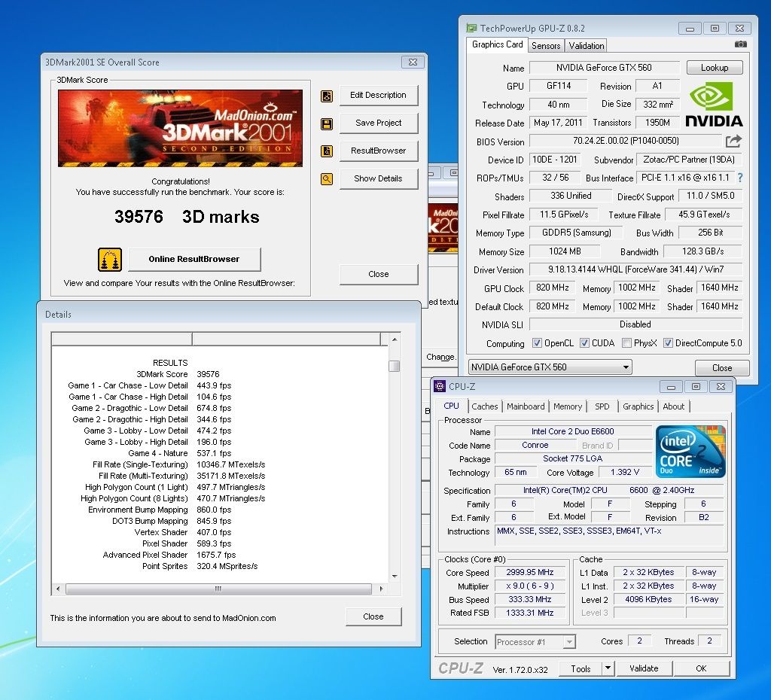The height and width of the screenshot is (700, 771).
Task: Click the Edit Description icon in 3DMark
Action: (x=327, y=96)
